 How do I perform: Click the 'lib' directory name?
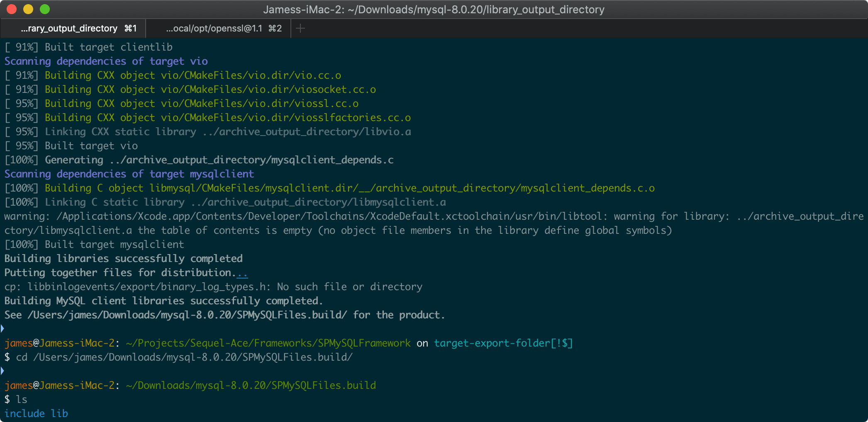[59, 414]
